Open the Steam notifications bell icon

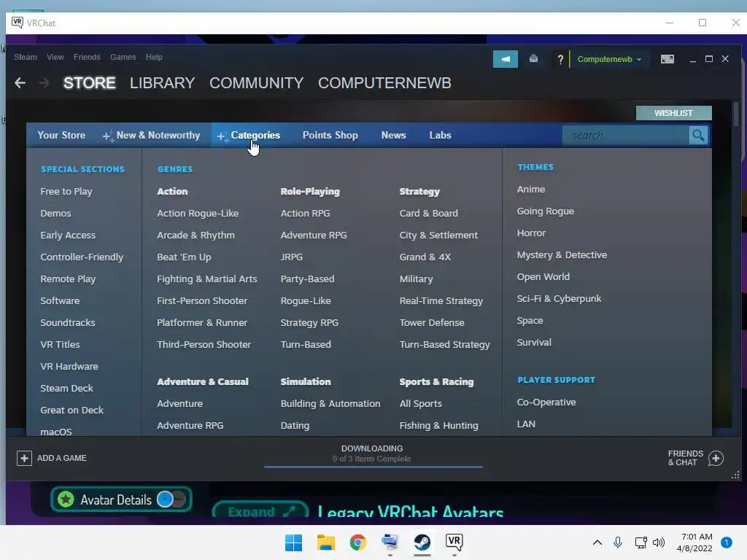tap(533, 59)
